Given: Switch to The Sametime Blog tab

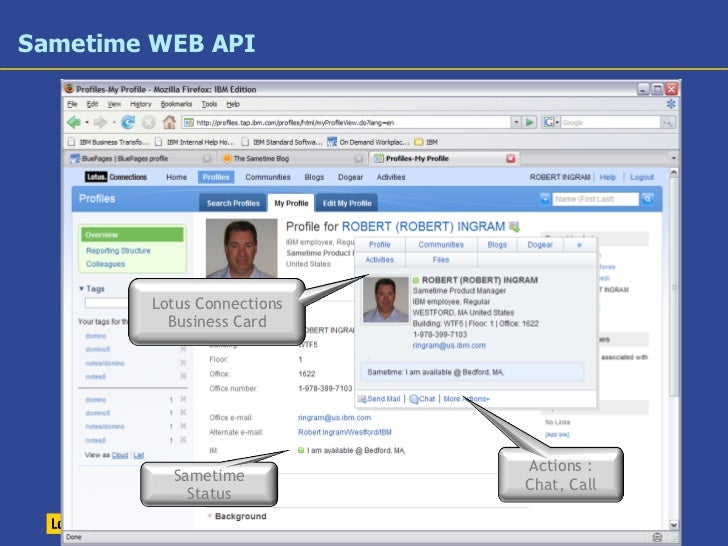Looking at the screenshot, I should pyautogui.click(x=292, y=158).
